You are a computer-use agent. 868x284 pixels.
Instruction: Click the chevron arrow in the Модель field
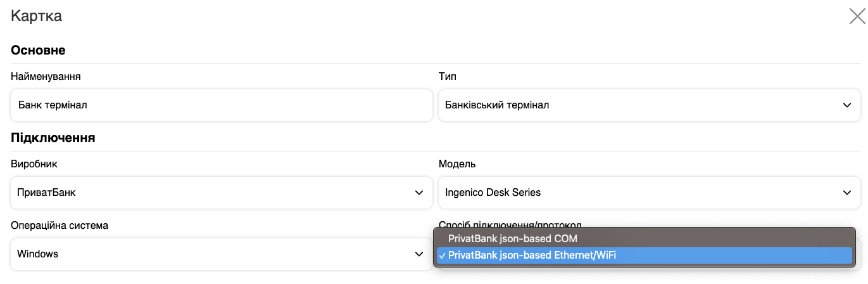(x=847, y=192)
